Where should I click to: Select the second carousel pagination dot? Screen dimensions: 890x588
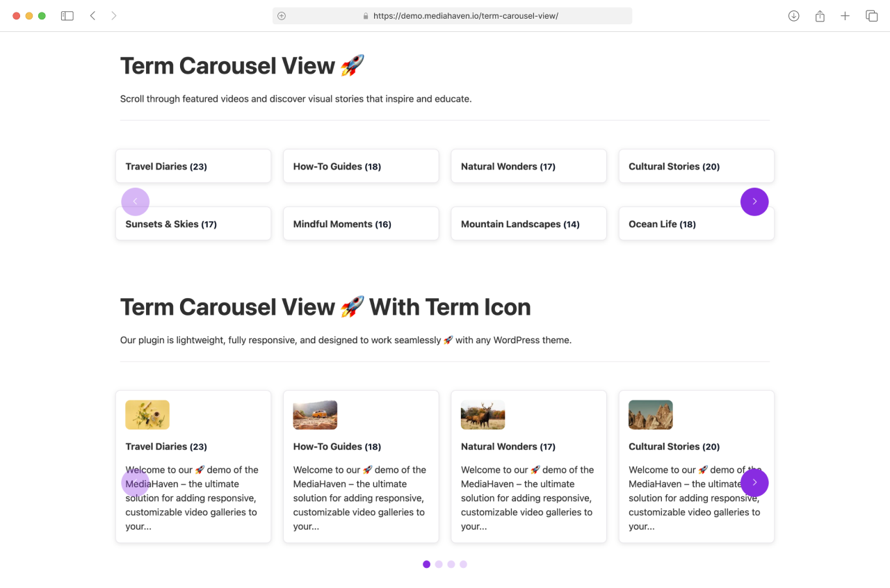pos(439,564)
